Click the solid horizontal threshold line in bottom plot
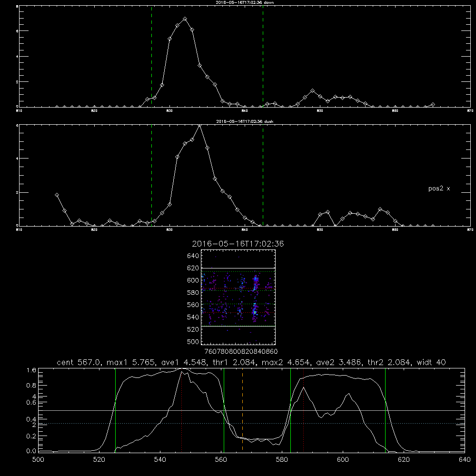Viewport: 476px width, 476px height. click(251, 410)
